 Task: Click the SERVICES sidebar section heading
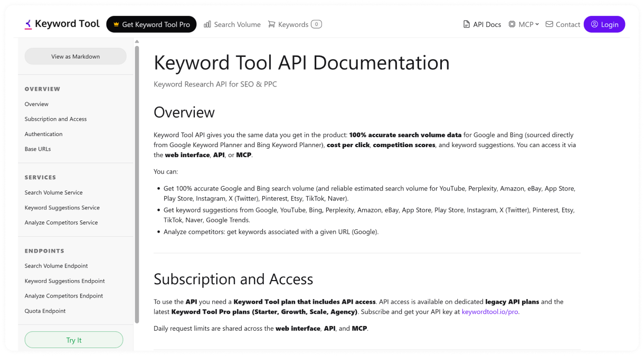41,178
